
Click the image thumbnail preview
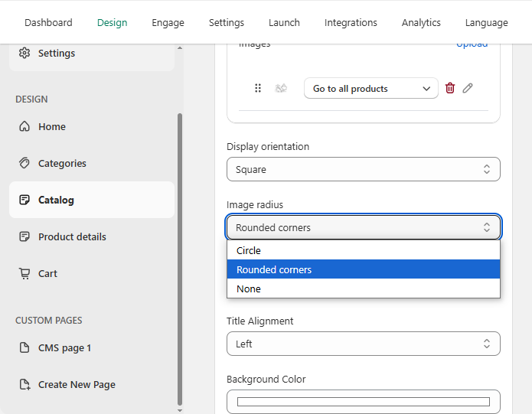pos(281,89)
